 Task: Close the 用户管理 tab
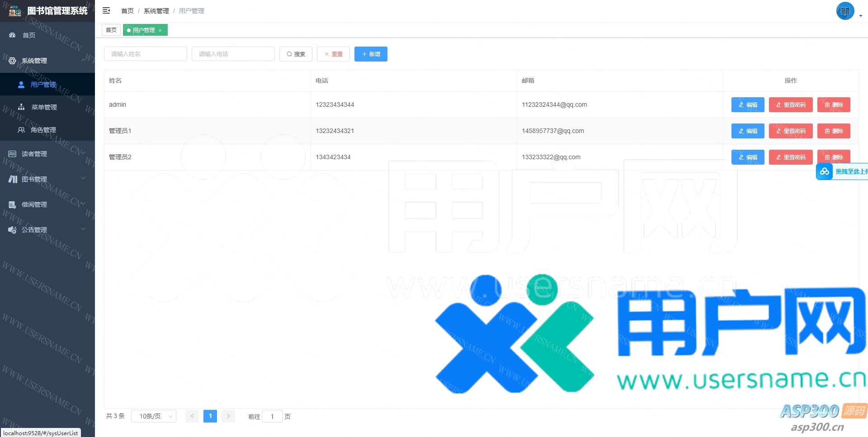tap(160, 30)
